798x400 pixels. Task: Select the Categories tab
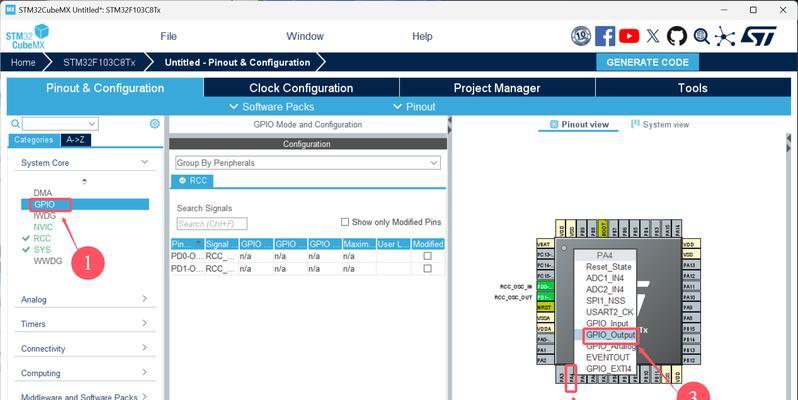34,140
